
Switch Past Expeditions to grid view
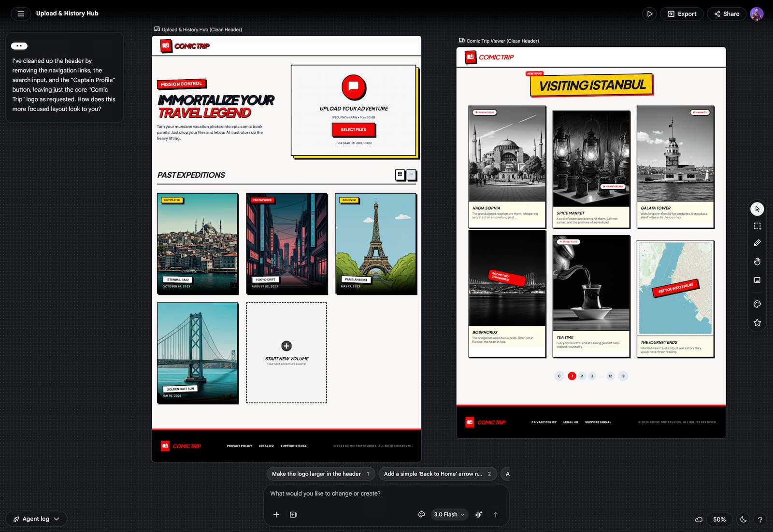pyautogui.click(x=400, y=175)
